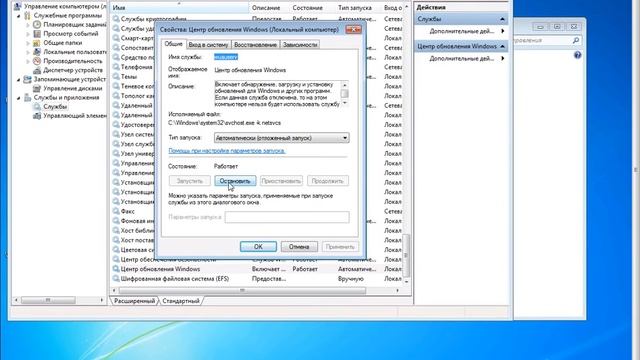
Task: Click the Event Viewer icon in tree
Action: [x=37, y=33]
